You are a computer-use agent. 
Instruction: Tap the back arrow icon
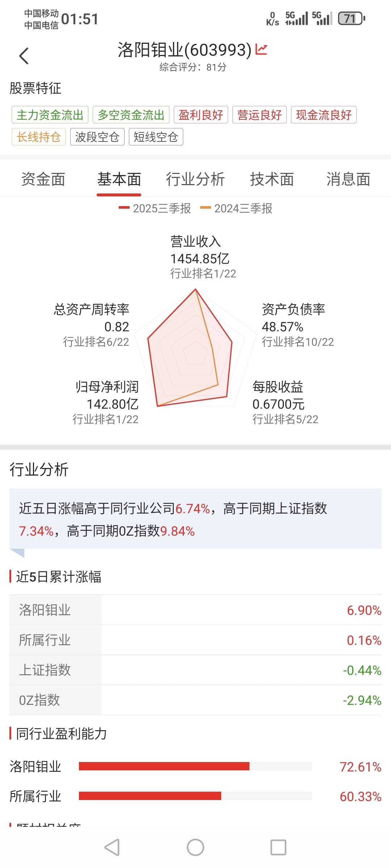tap(24, 56)
